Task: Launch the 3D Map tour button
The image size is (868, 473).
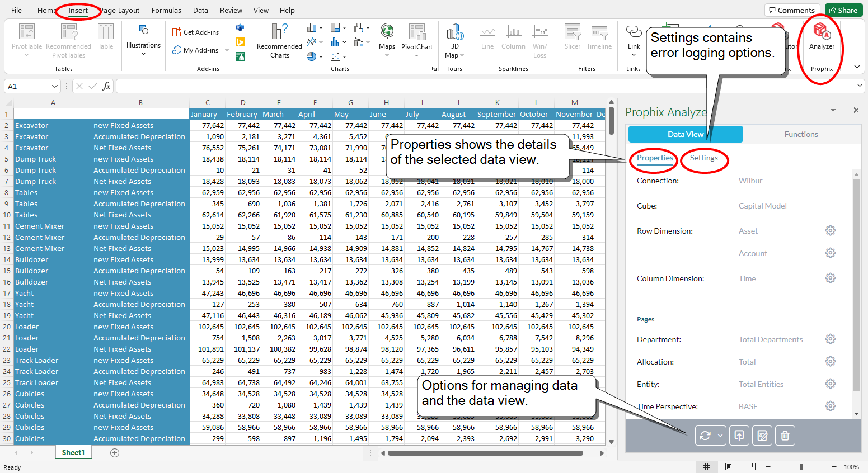Action: coord(454,40)
